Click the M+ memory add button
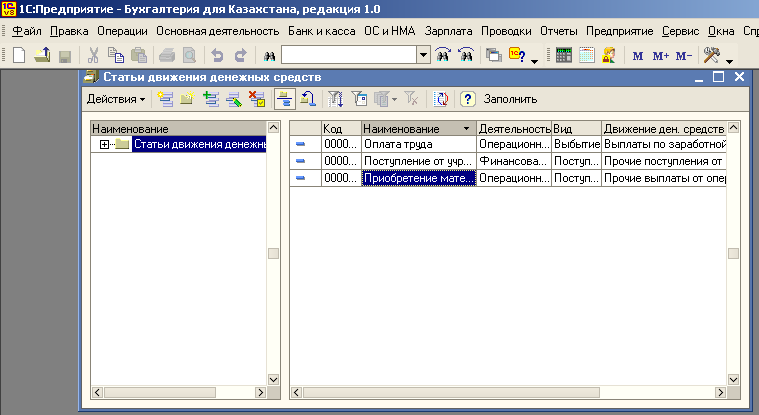Viewport: 759px width, 415px height. (661, 56)
